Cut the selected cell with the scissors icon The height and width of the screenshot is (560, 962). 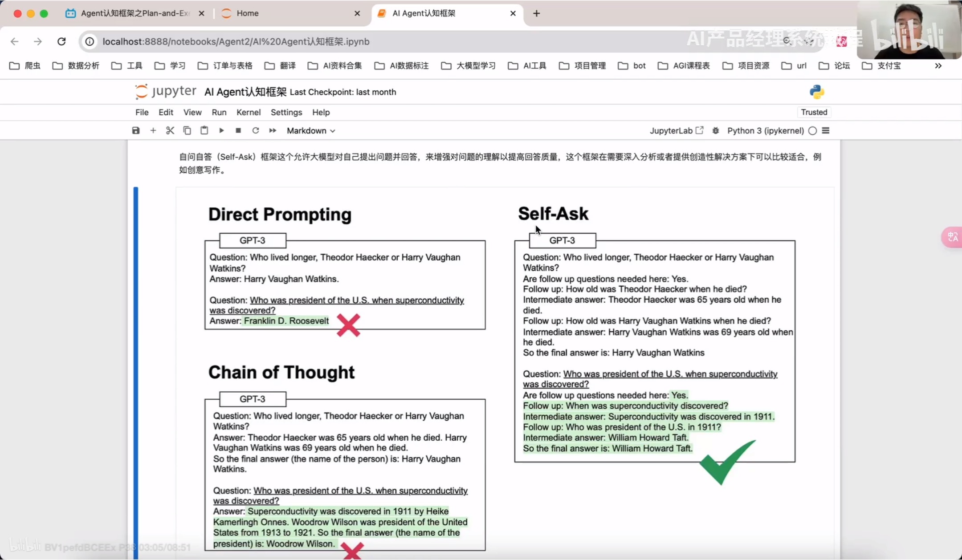[x=170, y=130]
